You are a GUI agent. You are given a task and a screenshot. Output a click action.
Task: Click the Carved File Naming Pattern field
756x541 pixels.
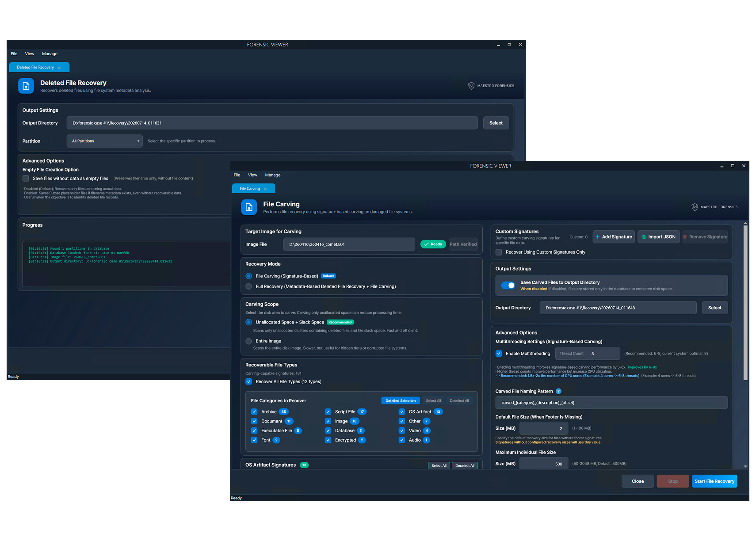(611, 403)
